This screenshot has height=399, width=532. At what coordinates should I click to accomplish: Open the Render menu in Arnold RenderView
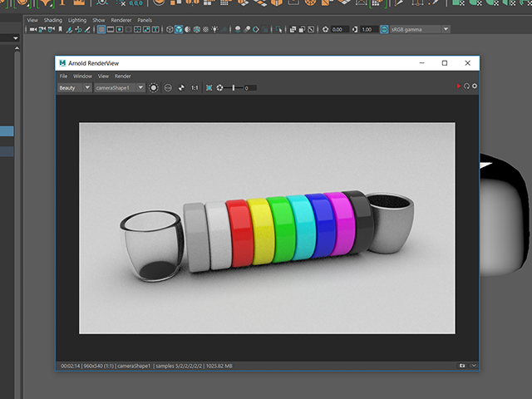(x=122, y=76)
